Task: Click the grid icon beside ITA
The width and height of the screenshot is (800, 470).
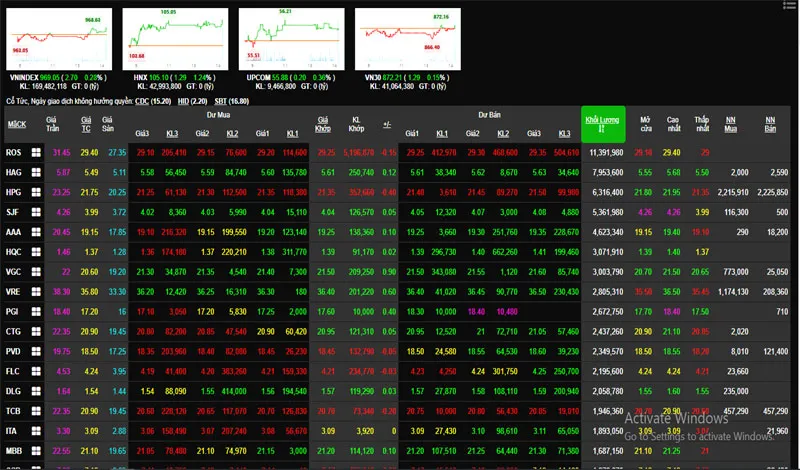Action: [x=36, y=431]
